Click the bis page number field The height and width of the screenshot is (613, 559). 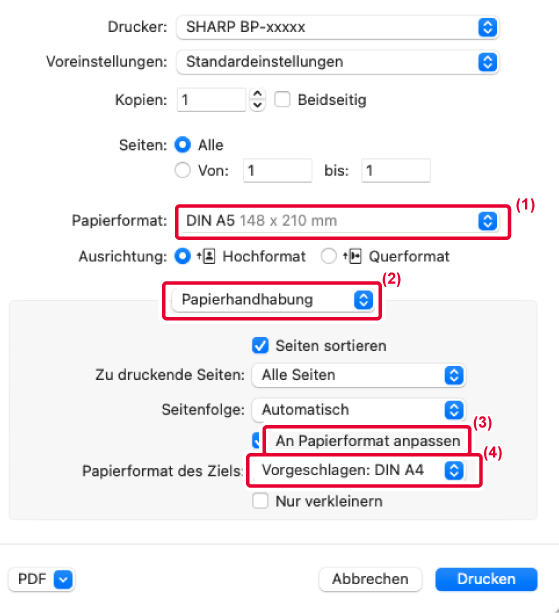(396, 170)
